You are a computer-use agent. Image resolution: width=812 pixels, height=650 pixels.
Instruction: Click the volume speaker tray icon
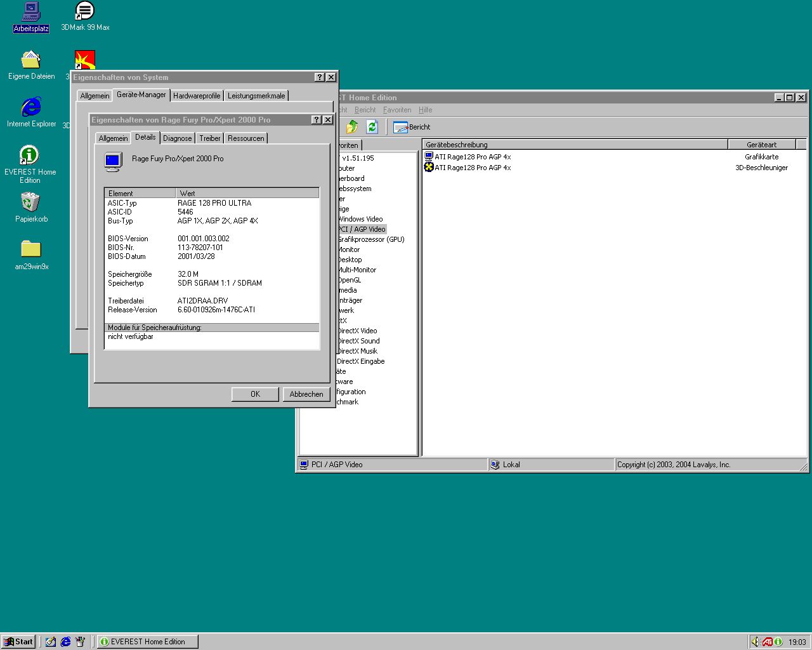[756, 642]
